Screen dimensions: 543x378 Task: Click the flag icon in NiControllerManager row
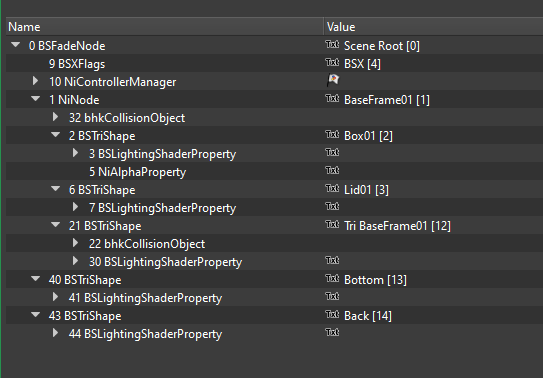click(x=333, y=80)
